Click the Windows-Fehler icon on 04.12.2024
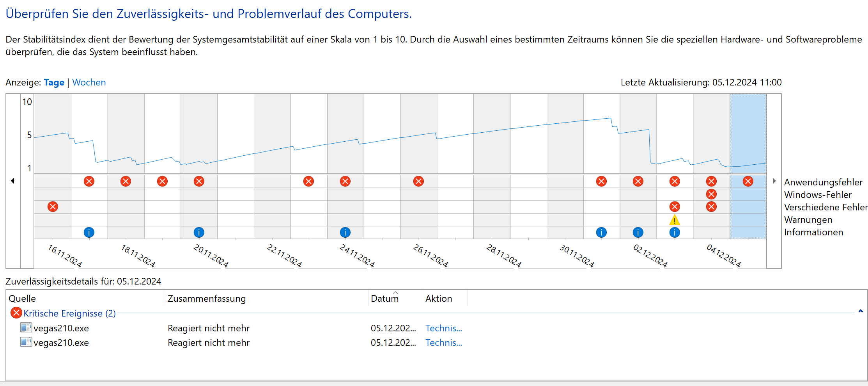Viewport: 868px width, 386px height. tap(711, 194)
